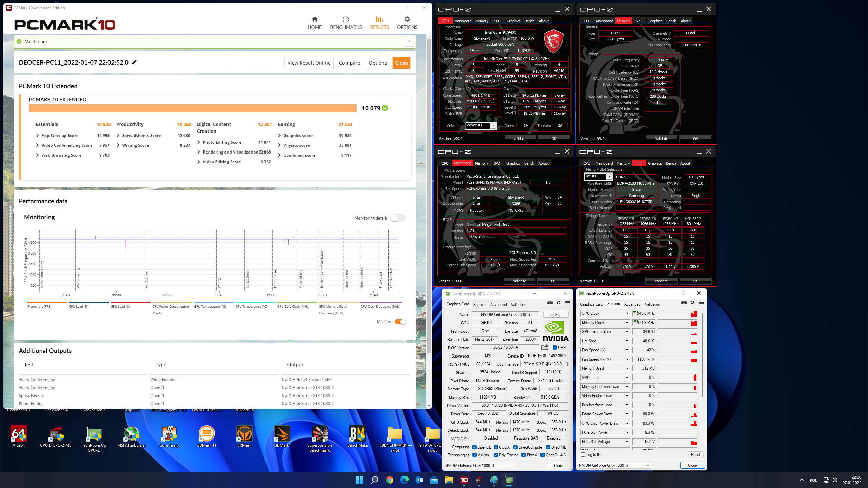The image size is (868, 488).
Task: Open the hamburger menu in GPU-Z Graphics Card window
Action: coord(567,303)
